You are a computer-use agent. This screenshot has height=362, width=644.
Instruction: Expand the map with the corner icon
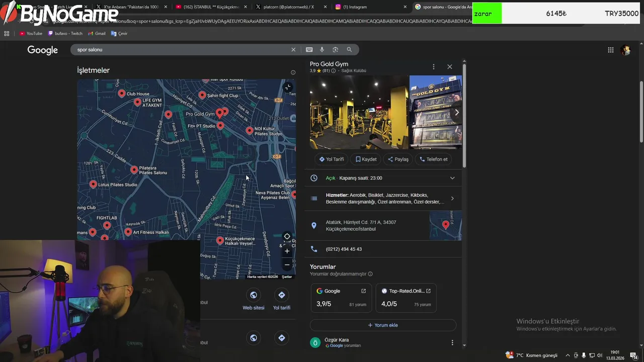pyautogui.click(x=287, y=87)
